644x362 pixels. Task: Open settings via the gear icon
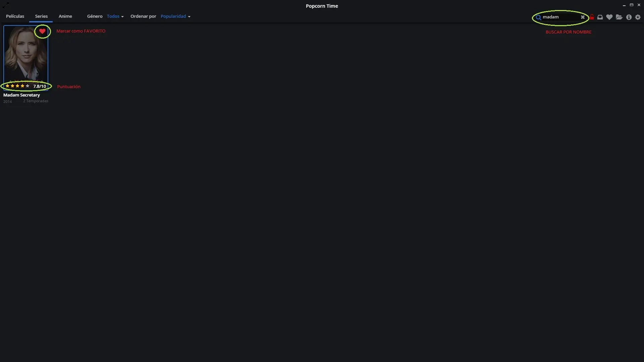(638, 17)
